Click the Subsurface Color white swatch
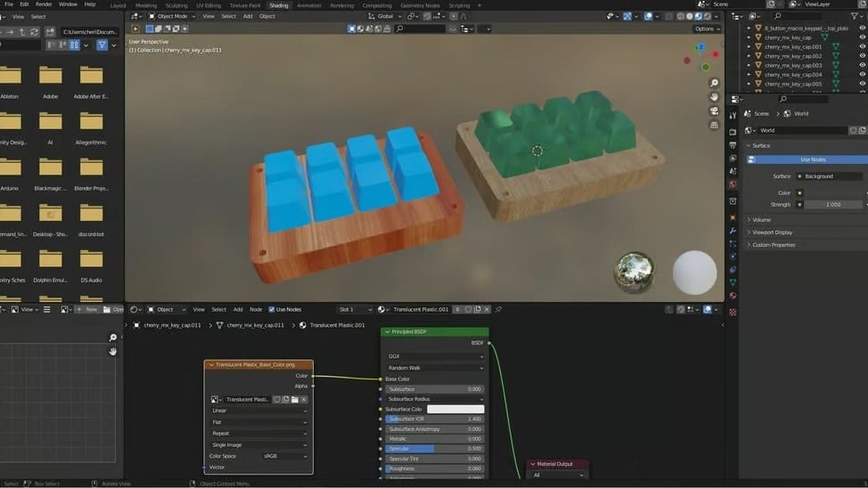The width and height of the screenshot is (868, 488). [x=455, y=410]
